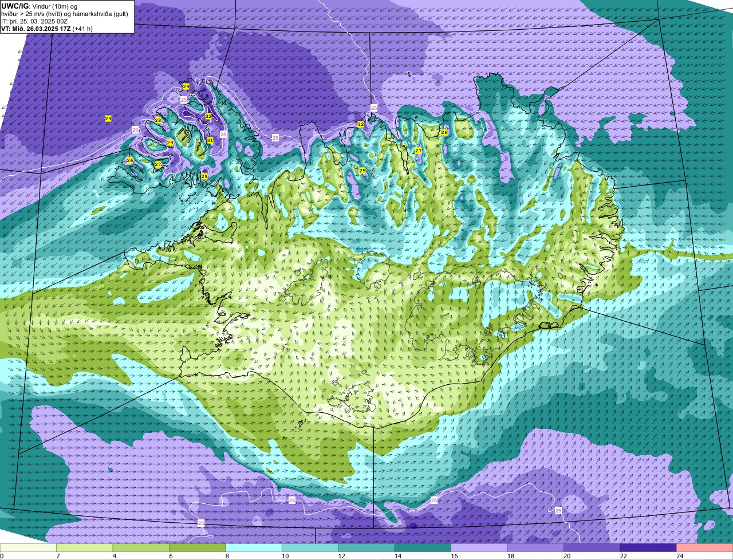Click legend tick label "14"
Viewport: 733px width, 560px height.
pyautogui.click(x=397, y=556)
